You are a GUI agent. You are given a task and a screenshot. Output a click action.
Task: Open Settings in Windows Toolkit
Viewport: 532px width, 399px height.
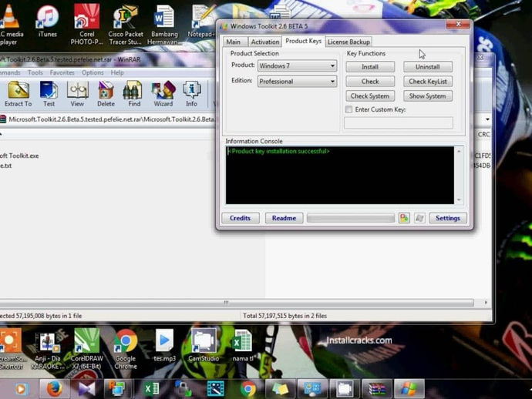click(x=448, y=218)
